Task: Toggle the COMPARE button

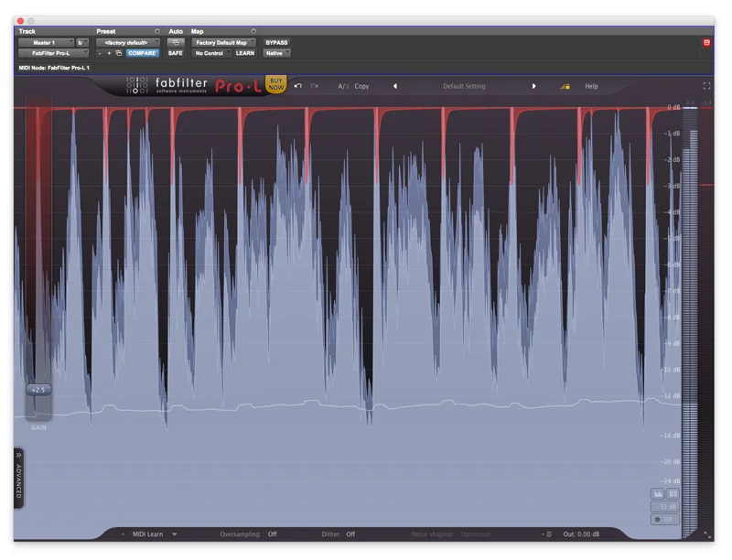Action: point(142,53)
